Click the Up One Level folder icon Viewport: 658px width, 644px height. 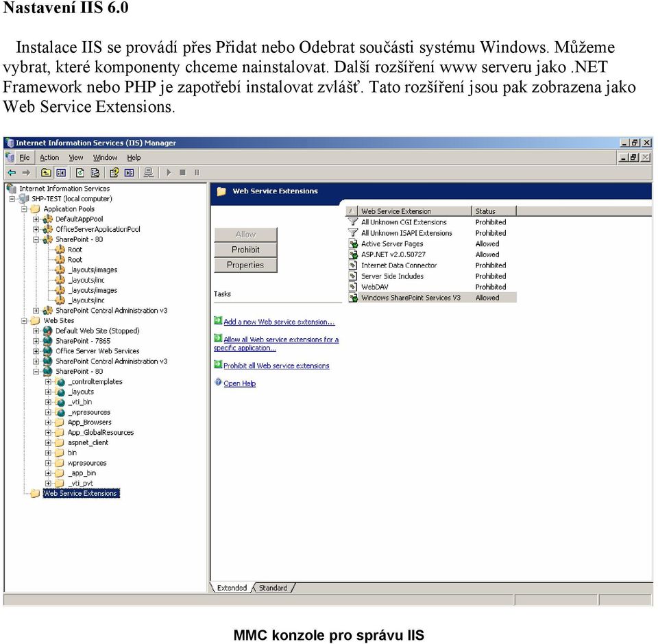point(46,173)
